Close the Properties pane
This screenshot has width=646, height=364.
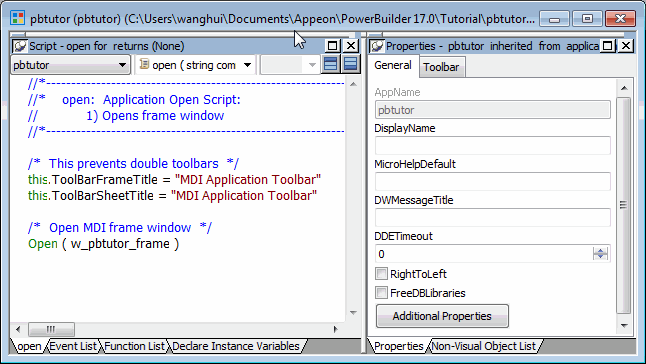626,46
